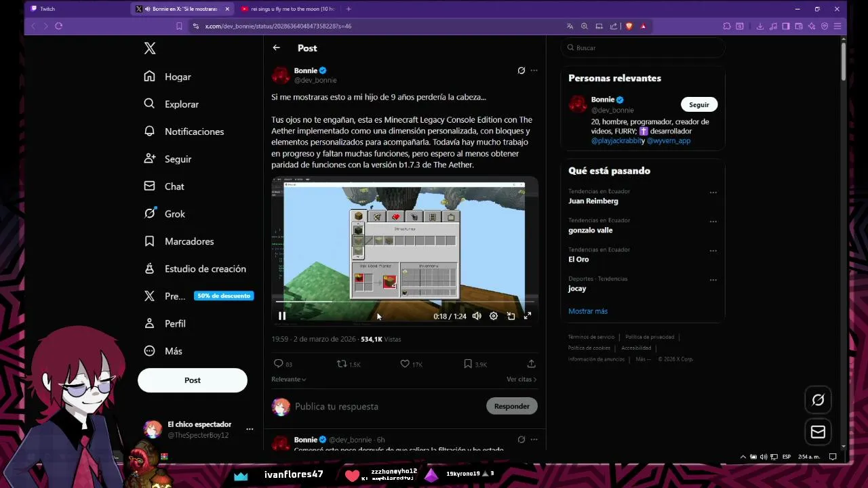The height and width of the screenshot is (488, 868).
Task: Bookmark this page in the address bar
Action: 179,26
